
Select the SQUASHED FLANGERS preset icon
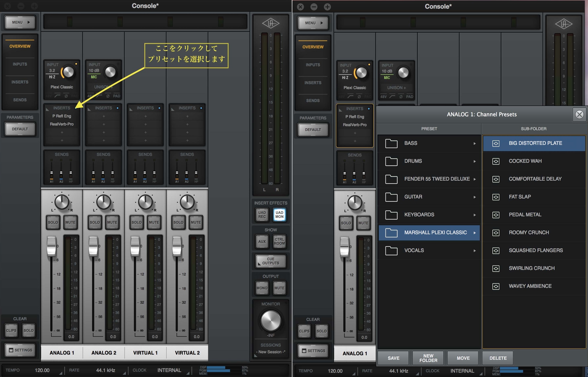coord(496,251)
